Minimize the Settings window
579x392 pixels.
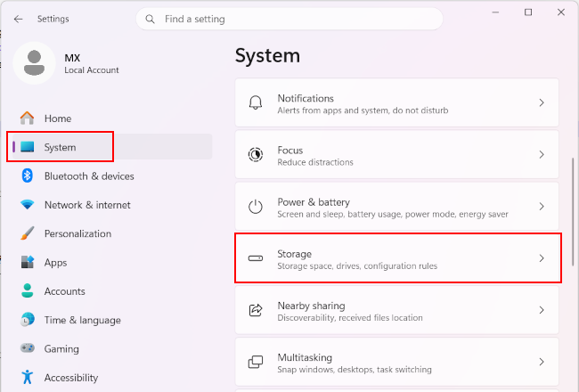(x=495, y=12)
